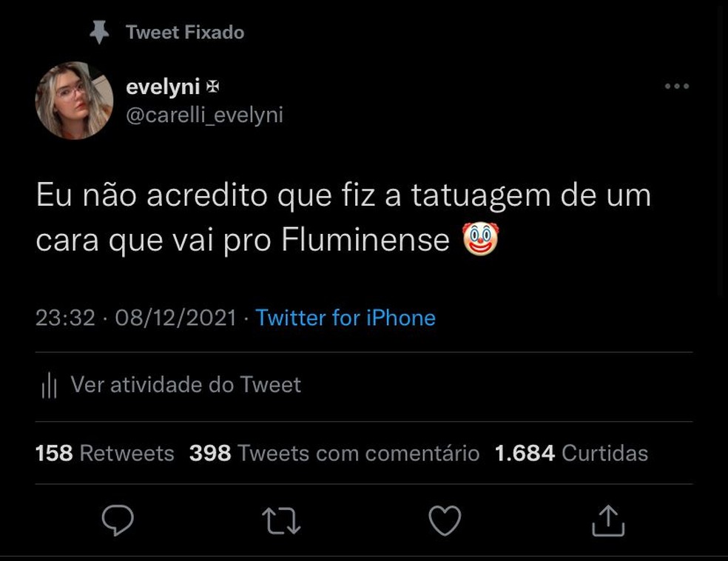
Task: Click the tweet text about Fluminense
Action: [343, 218]
